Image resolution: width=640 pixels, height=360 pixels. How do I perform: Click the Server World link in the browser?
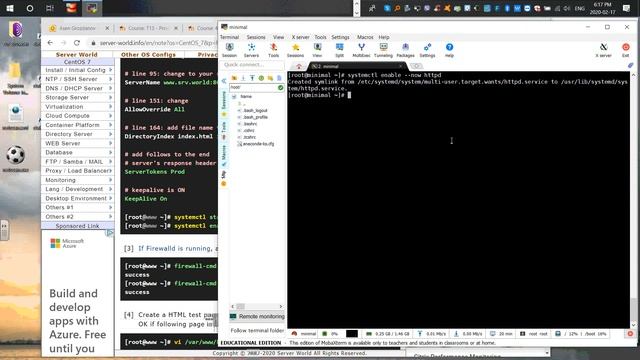point(77,55)
